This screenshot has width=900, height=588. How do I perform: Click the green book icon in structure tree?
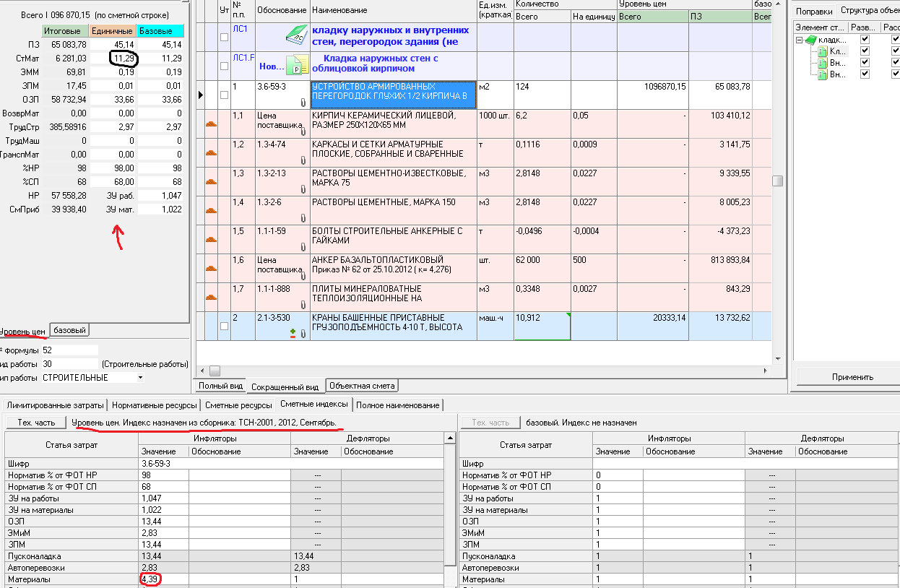(x=811, y=40)
